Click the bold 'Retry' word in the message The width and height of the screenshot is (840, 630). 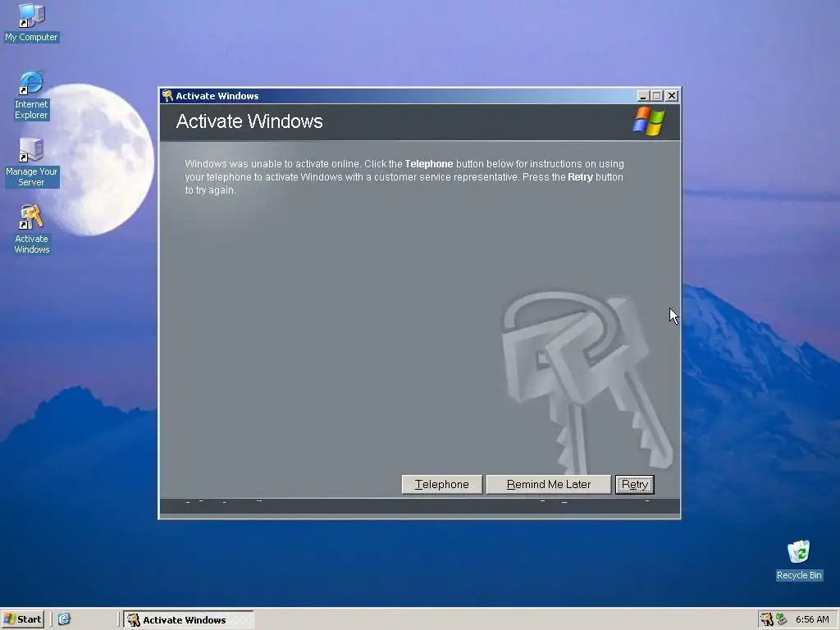(580, 177)
